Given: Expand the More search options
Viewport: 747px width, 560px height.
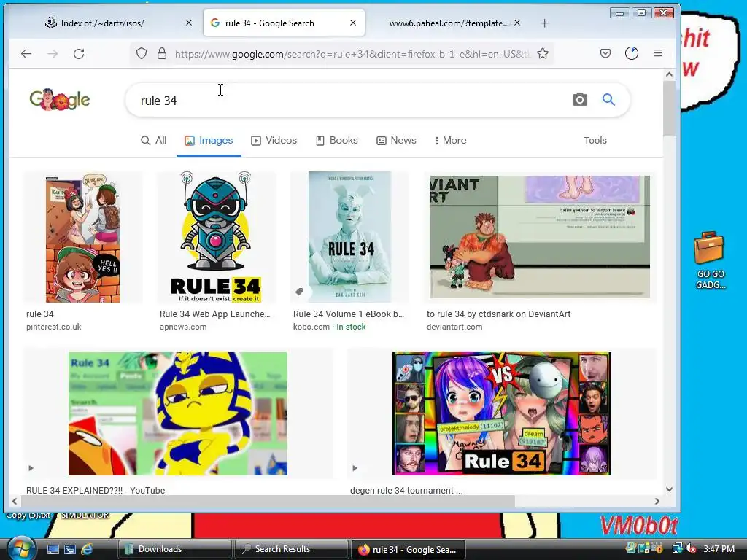Looking at the screenshot, I should click(x=450, y=141).
